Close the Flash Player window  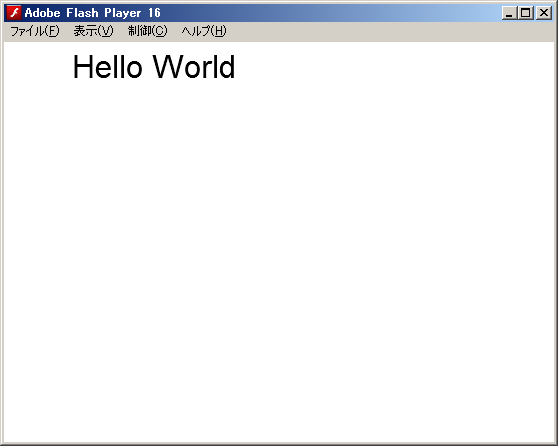pos(544,13)
